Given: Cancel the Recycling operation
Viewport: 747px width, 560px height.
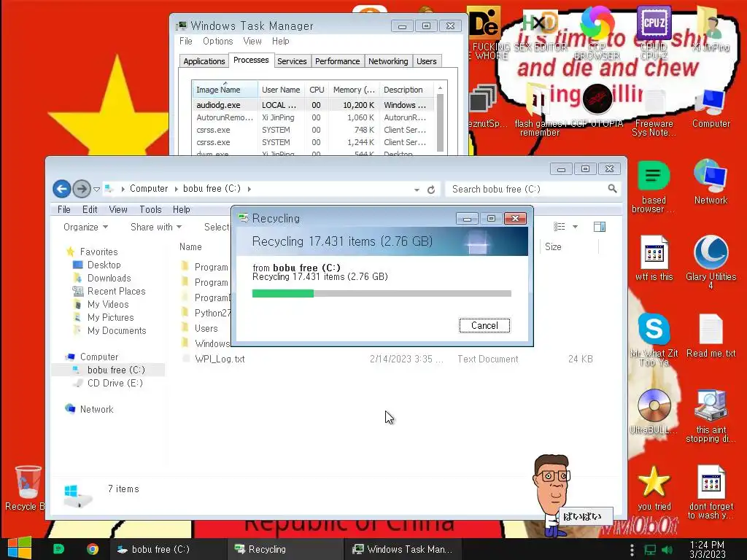Looking at the screenshot, I should (484, 325).
